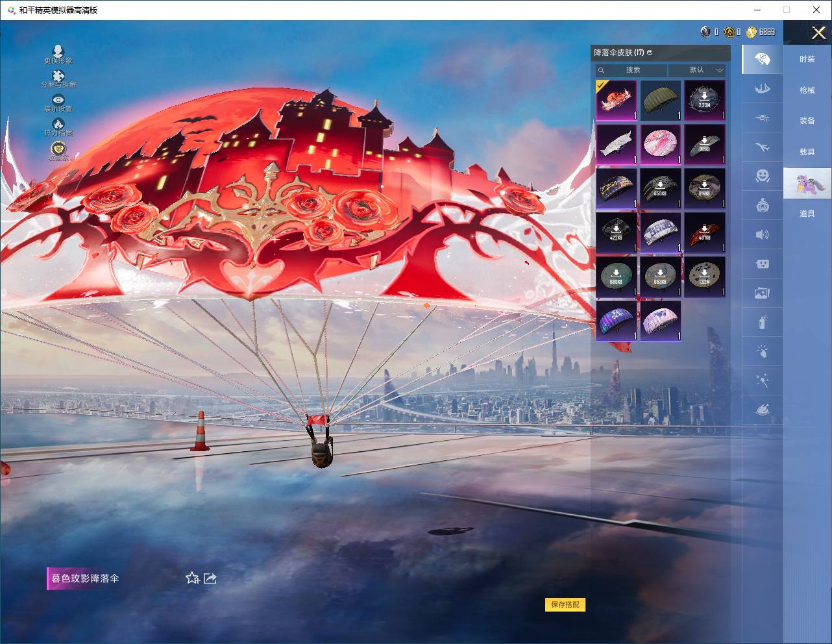
Task: Select the ticket face category icon
Action: (763, 264)
